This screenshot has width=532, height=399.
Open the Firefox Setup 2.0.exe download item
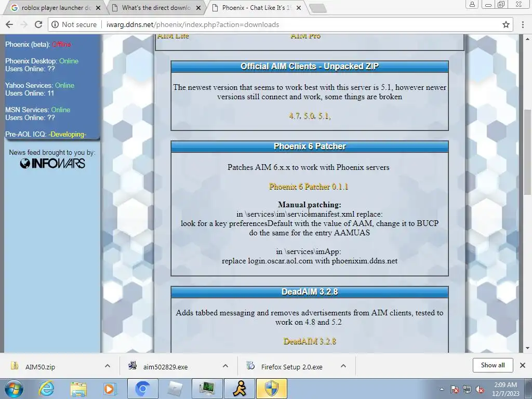click(291, 367)
